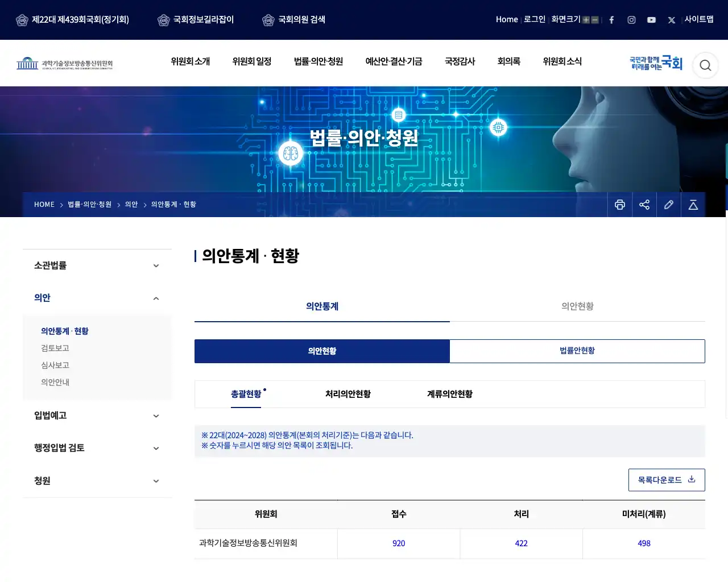
Task: Click HOME in the breadcrumb trail
Action: (44, 205)
